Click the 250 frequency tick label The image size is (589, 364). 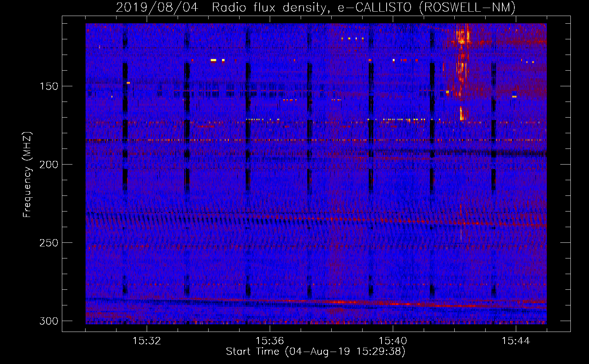49,243
